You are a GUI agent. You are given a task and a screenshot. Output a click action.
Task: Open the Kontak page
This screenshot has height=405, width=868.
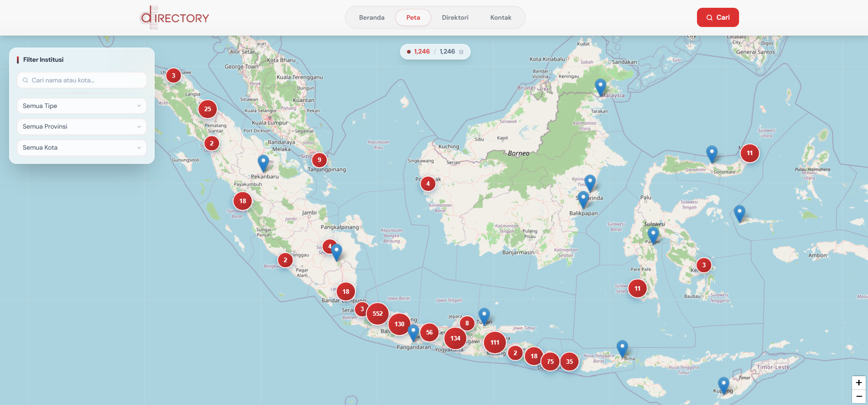[x=501, y=17]
